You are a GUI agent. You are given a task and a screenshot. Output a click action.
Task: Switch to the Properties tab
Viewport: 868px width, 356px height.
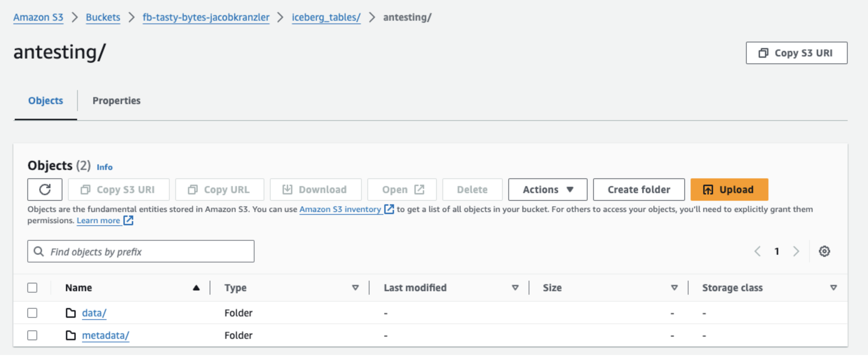[116, 101]
